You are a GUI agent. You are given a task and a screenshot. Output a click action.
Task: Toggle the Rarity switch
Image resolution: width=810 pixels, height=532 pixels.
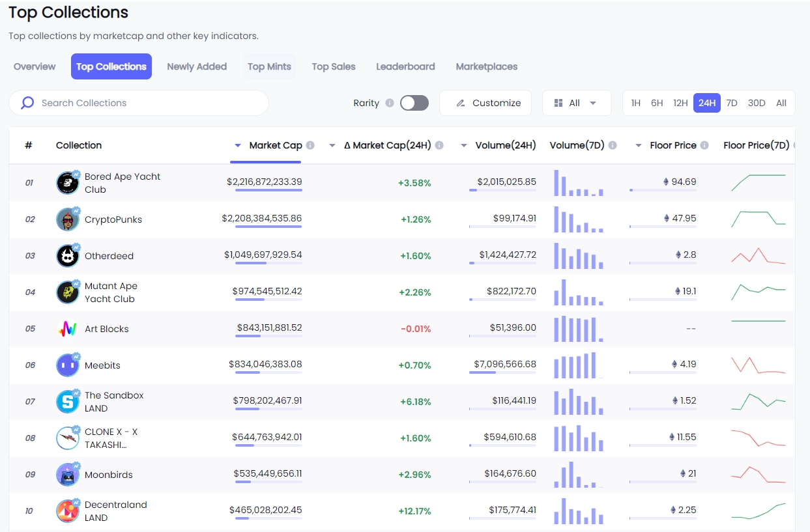[x=414, y=103]
